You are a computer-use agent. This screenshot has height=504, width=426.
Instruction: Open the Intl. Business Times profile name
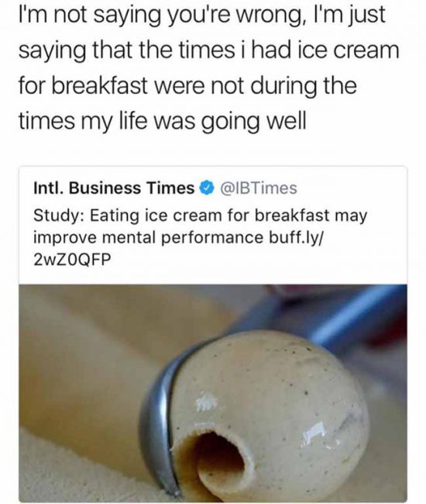114,188
